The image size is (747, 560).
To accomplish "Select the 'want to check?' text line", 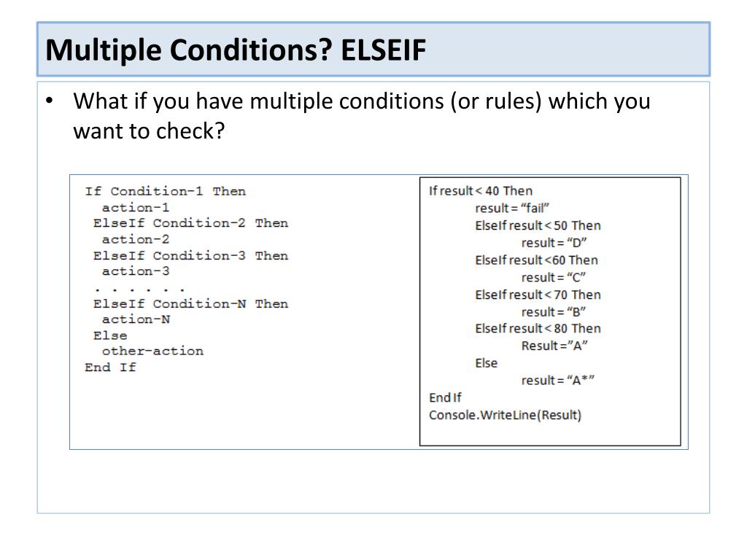I will [149, 131].
